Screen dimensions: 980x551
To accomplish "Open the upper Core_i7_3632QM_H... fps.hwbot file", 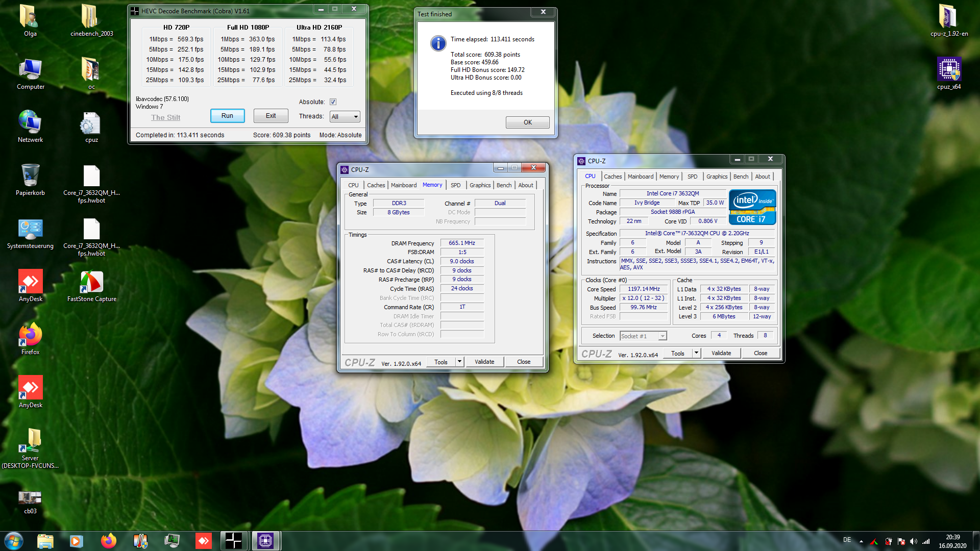I will (x=92, y=184).
